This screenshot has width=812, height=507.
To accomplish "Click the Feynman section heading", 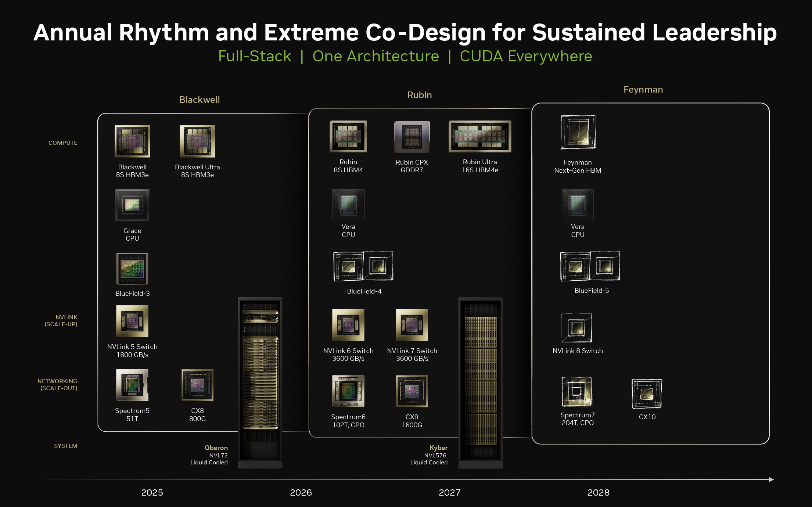I will (x=643, y=89).
